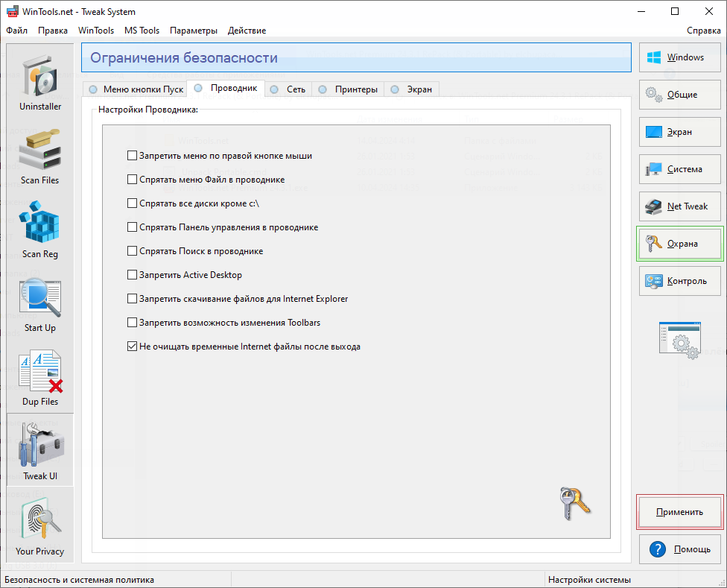Open the Net Tweak section
This screenshot has height=588, width=727.
pyautogui.click(x=680, y=206)
